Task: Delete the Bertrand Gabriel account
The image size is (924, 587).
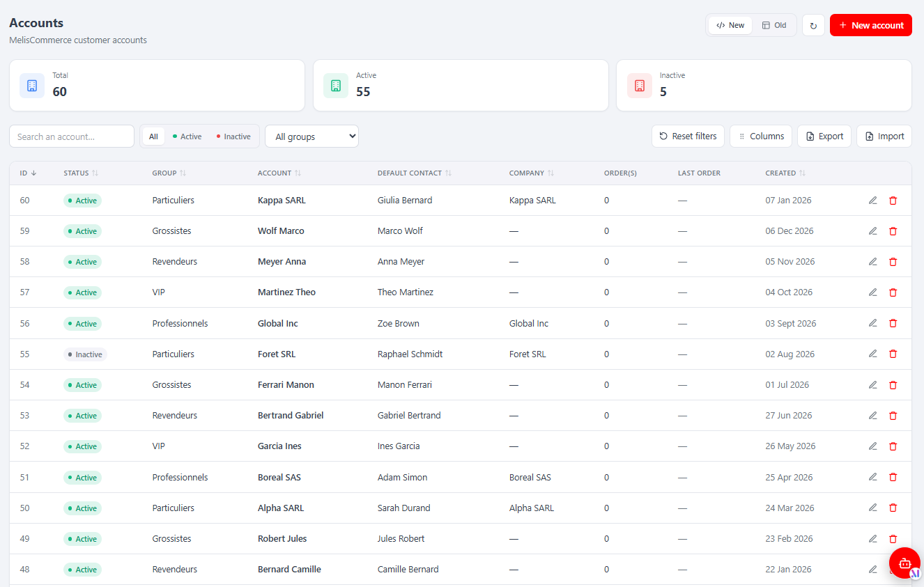Action: tap(893, 416)
